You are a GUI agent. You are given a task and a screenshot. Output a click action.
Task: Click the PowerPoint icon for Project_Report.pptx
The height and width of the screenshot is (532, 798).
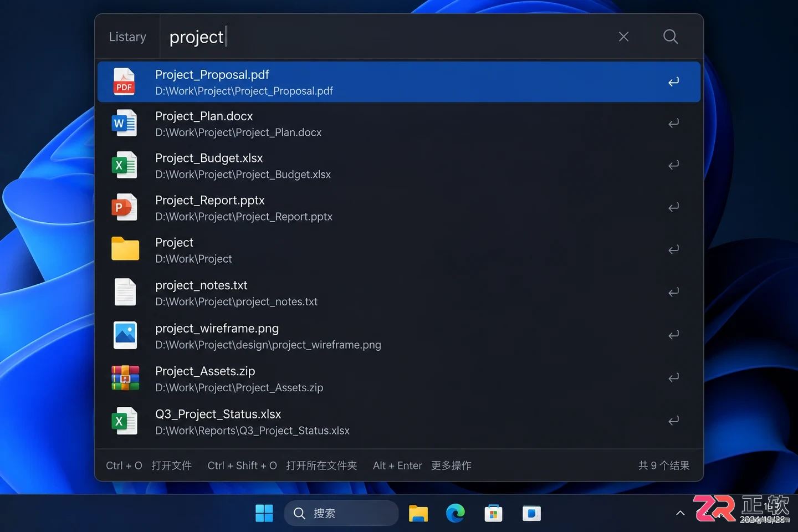[124, 207]
